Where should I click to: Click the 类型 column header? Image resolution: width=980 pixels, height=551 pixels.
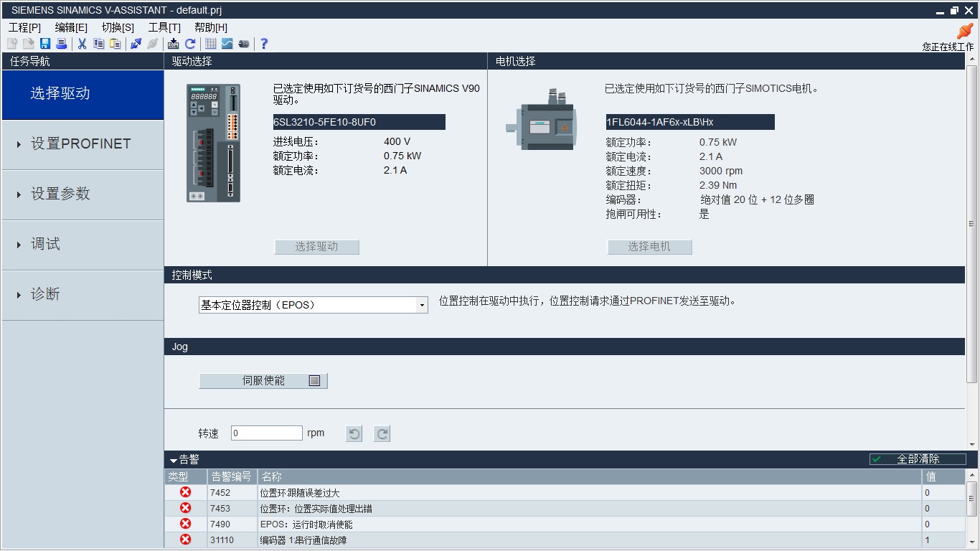(x=186, y=477)
